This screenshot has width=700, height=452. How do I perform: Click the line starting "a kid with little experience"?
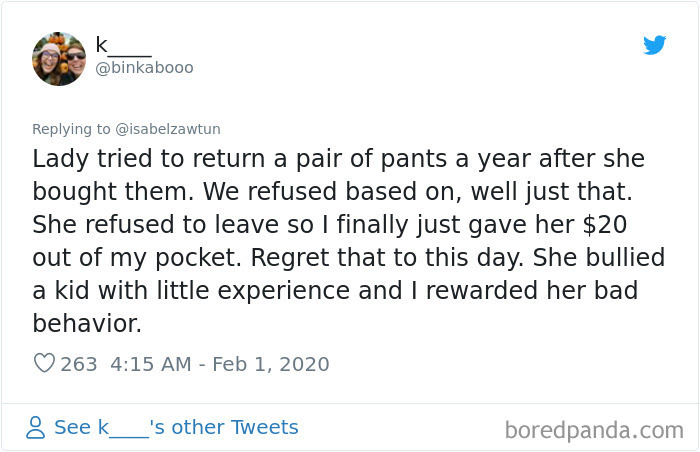(x=335, y=291)
